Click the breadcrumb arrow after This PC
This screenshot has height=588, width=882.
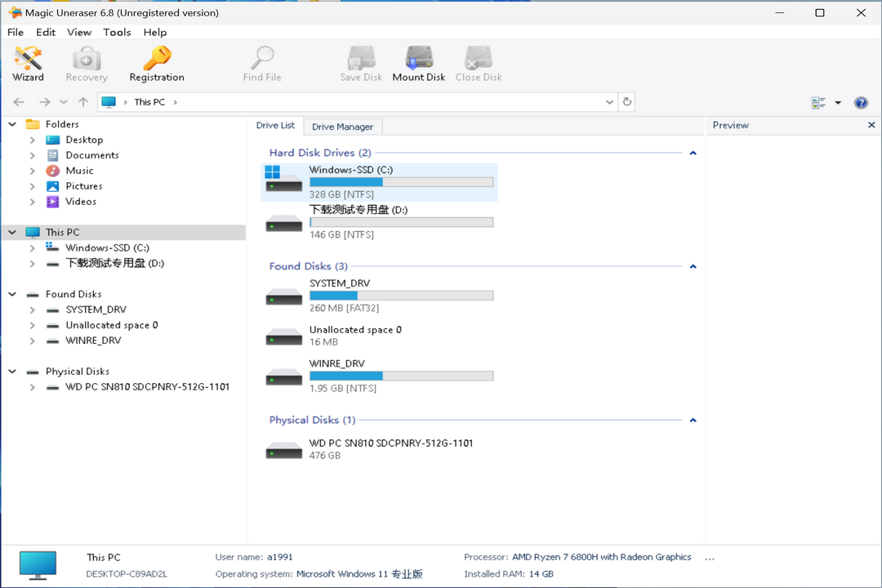click(176, 102)
